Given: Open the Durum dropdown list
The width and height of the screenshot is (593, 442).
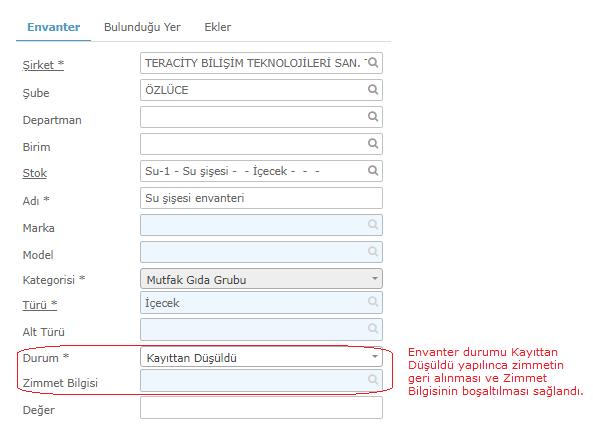Looking at the screenshot, I should coord(261,357).
